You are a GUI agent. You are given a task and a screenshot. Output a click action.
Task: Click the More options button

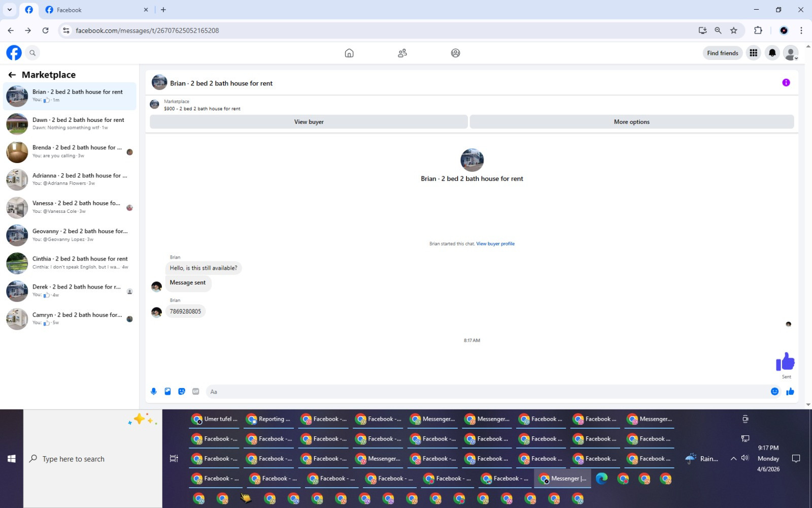(x=632, y=122)
